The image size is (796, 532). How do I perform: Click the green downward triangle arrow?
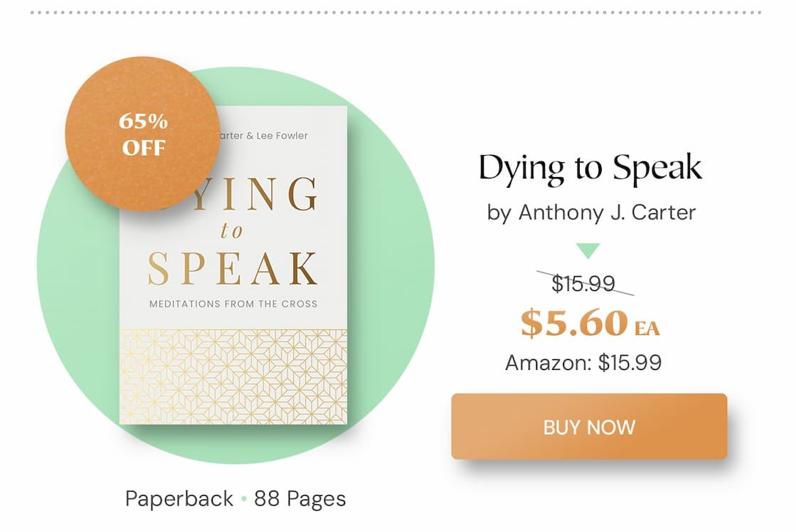(x=588, y=250)
